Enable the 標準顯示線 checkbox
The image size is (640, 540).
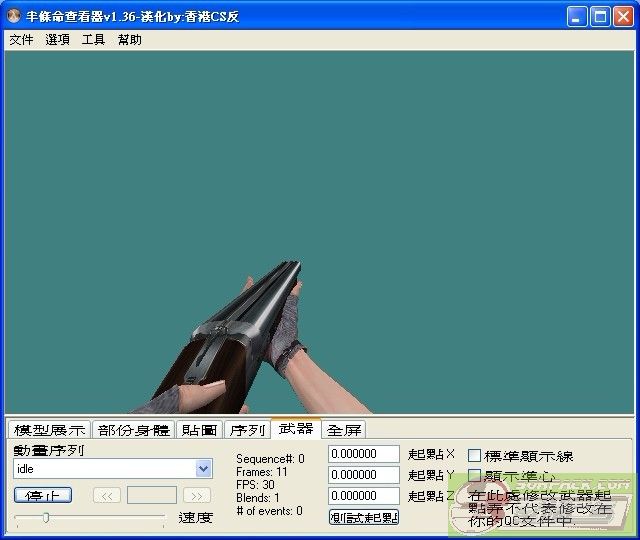[x=475, y=456]
